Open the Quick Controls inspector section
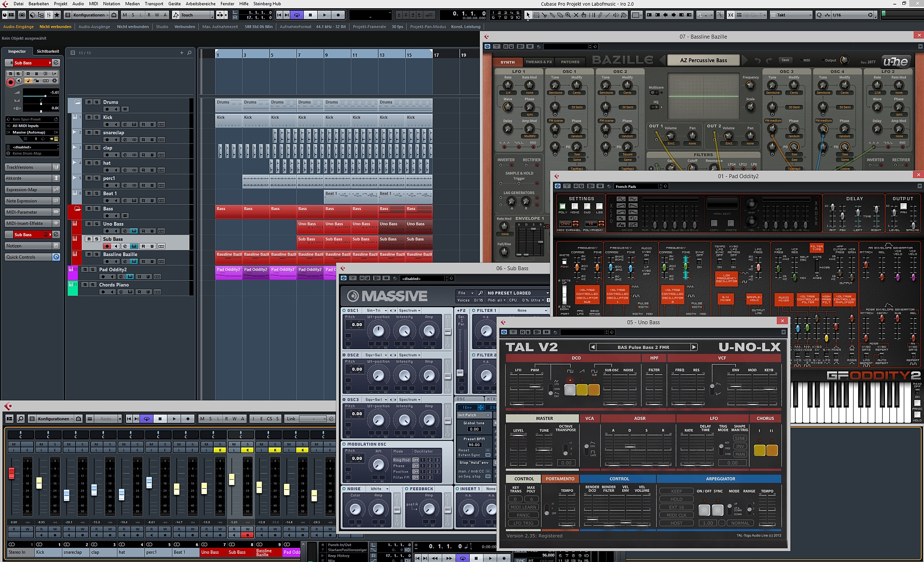 pyautogui.click(x=32, y=257)
